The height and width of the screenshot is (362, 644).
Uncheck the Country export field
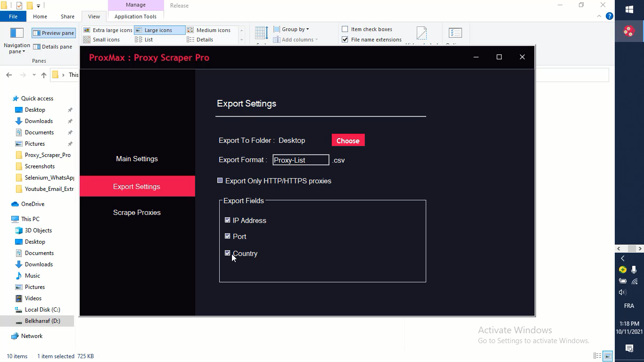[227, 253]
